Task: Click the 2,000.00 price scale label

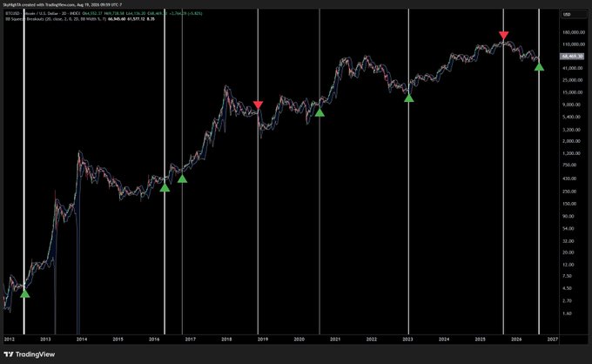Action: [x=572, y=141]
